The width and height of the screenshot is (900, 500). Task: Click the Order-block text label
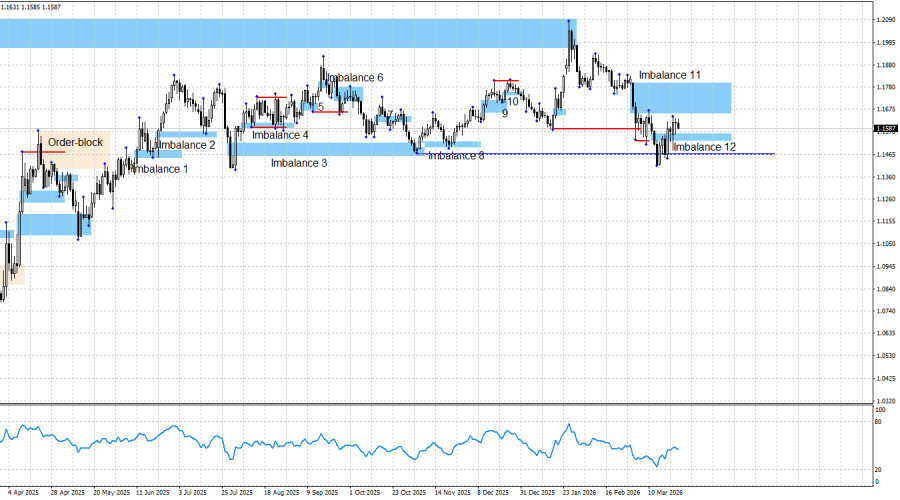click(75, 142)
